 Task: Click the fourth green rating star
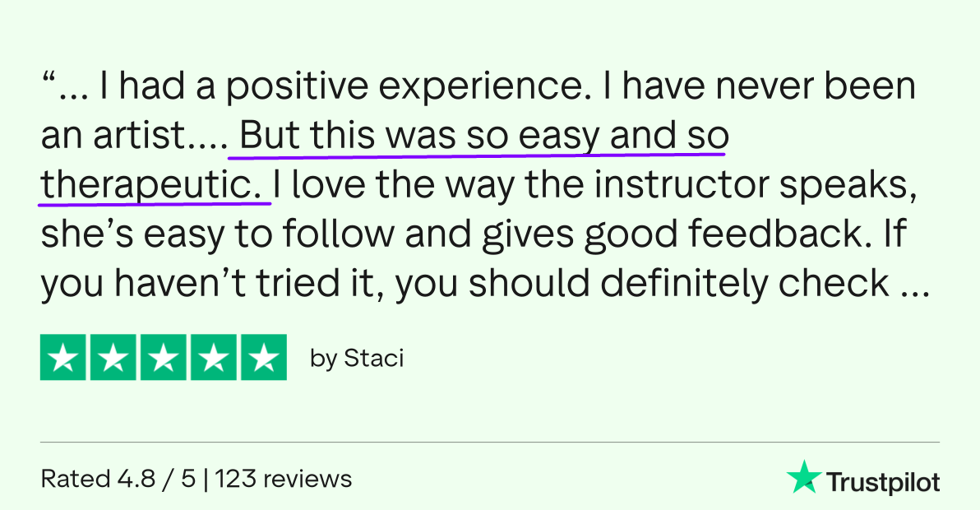click(x=214, y=358)
